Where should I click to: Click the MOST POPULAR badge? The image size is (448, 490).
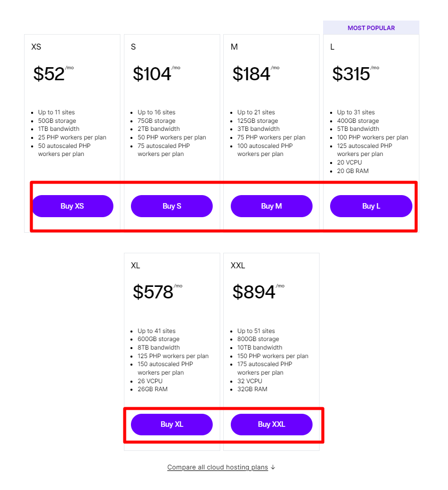[371, 28]
